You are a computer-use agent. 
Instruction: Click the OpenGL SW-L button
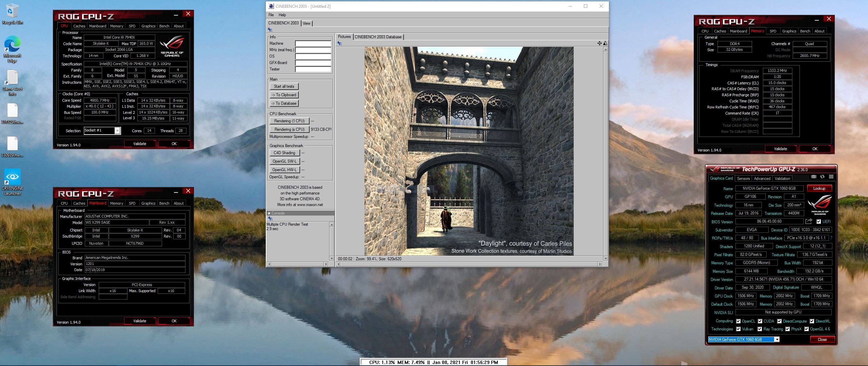coord(284,161)
